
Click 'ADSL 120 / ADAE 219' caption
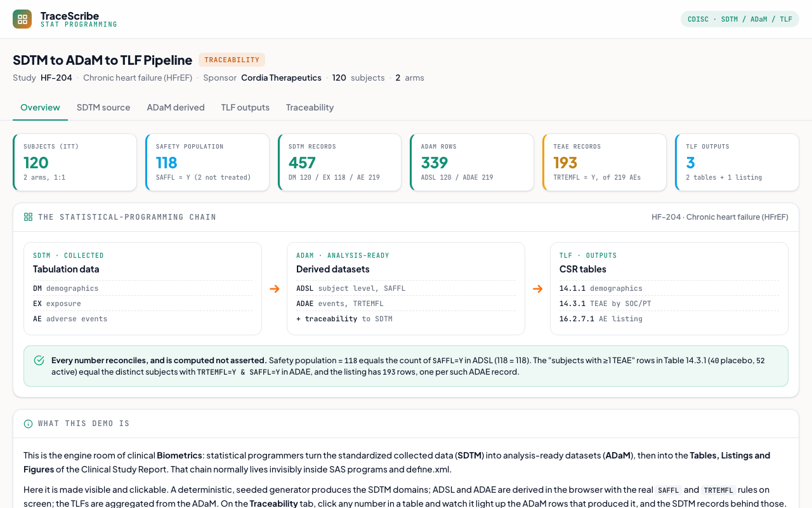click(457, 178)
